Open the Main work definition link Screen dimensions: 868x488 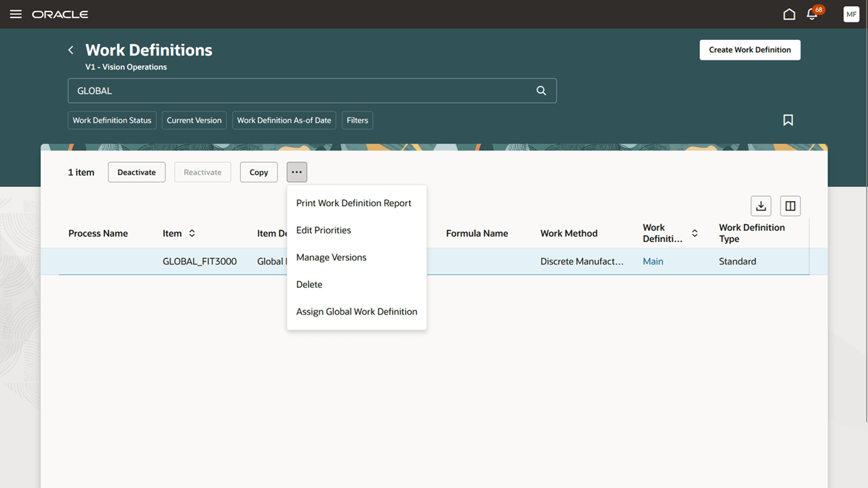pyautogui.click(x=653, y=262)
